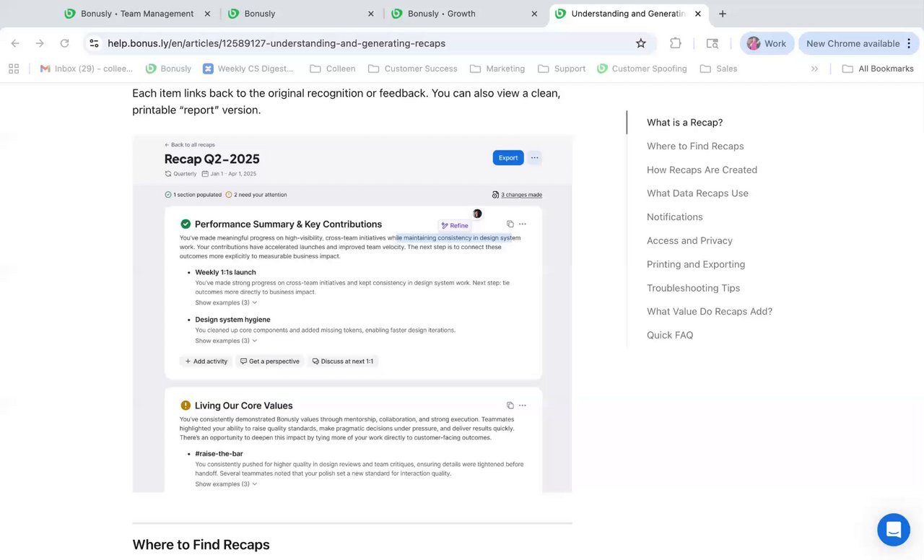Image resolution: width=924 pixels, height=560 pixels.
Task: Click New Chrome available button
Action: [853, 43]
